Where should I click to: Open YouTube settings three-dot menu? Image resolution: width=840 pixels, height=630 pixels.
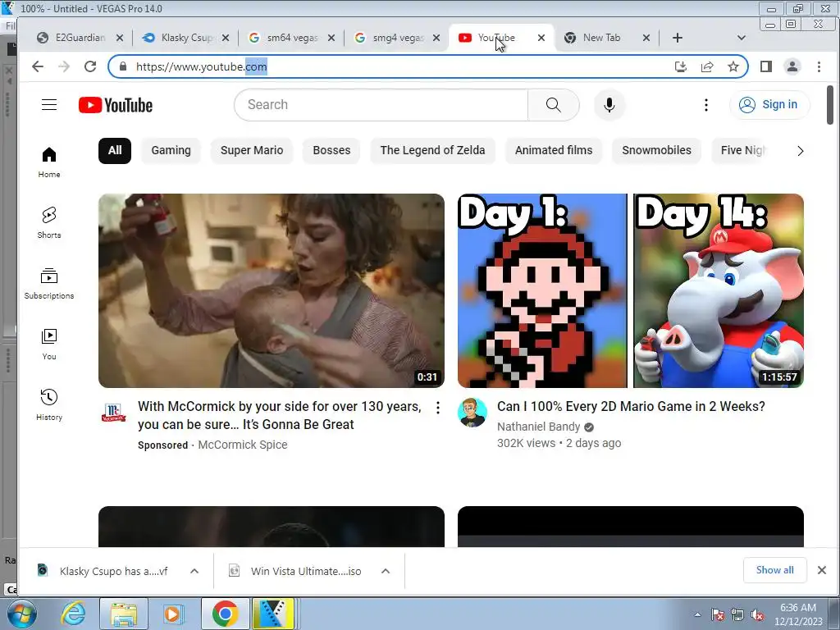[x=706, y=105]
